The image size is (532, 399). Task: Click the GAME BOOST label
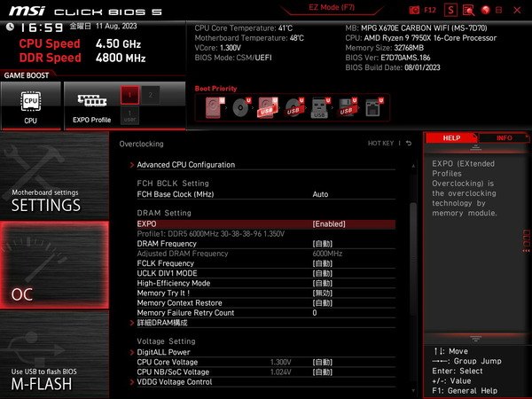[27, 75]
